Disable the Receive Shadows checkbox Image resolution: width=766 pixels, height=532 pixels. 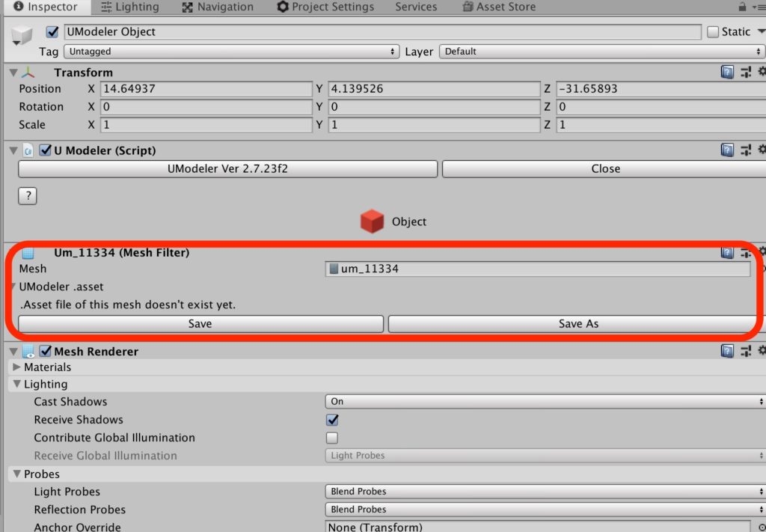tap(332, 420)
